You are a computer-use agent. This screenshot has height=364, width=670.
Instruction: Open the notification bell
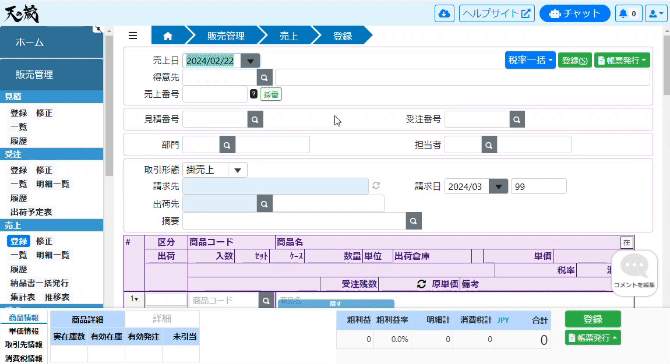tap(628, 14)
